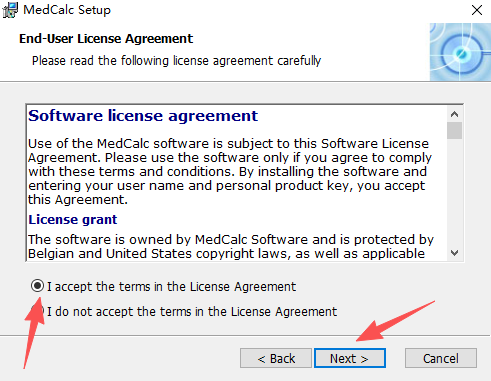
Task: Click the "I accept the terms in the License Agreement" label
Action: [171, 287]
